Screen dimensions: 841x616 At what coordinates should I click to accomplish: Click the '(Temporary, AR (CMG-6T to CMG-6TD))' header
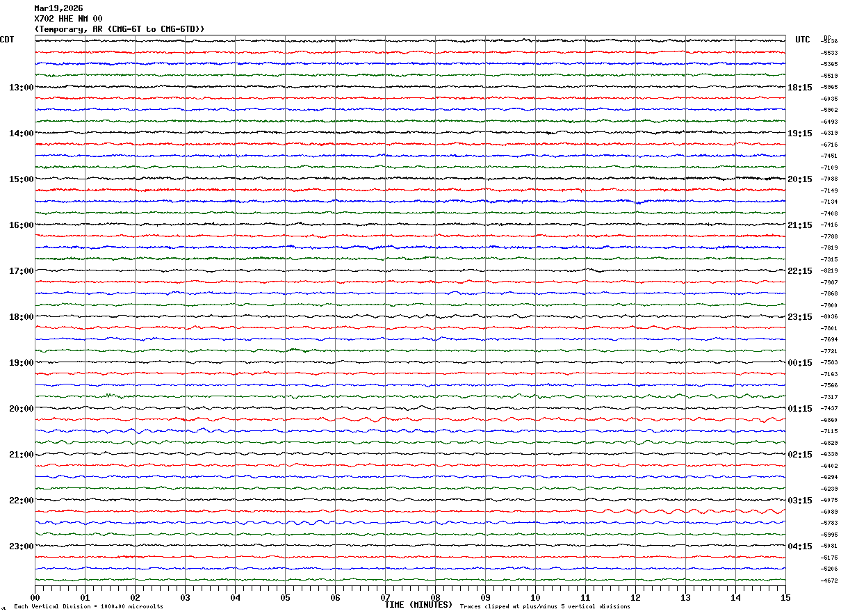point(120,29)
